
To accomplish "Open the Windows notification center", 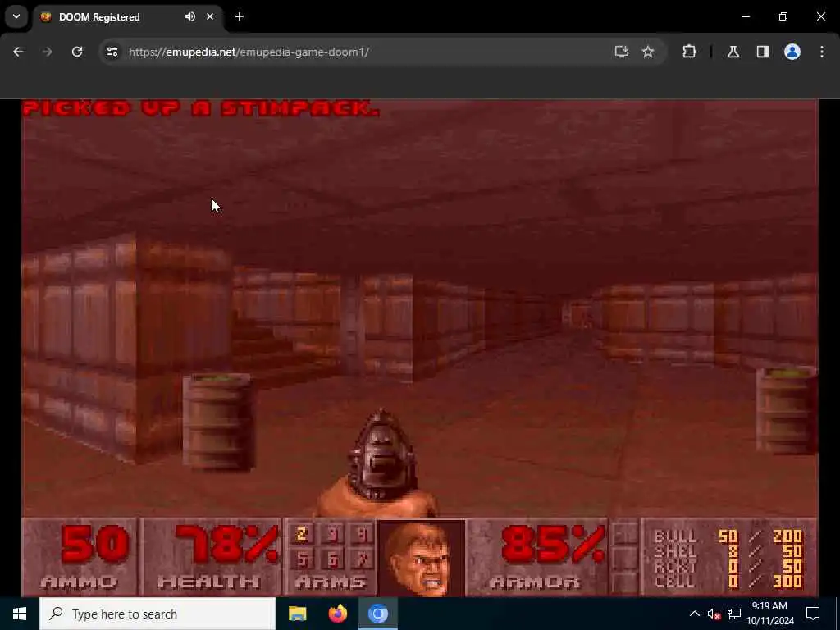I will 813,614.
